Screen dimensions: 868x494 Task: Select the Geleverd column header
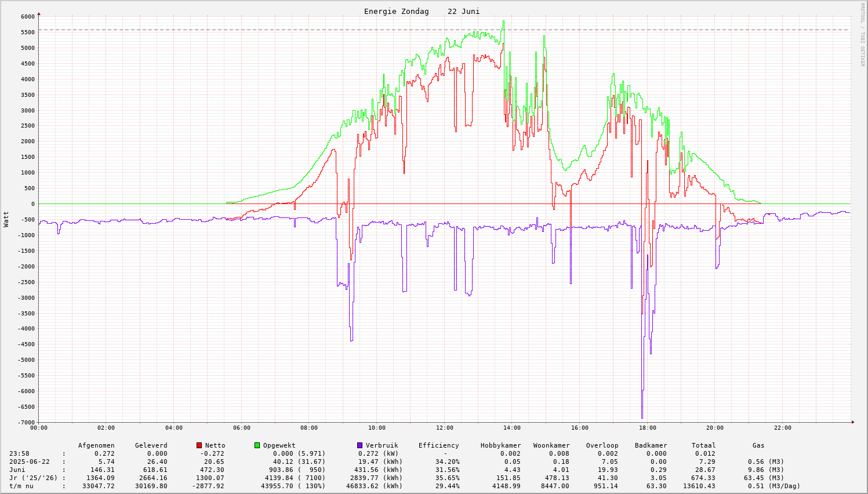(x=151, y=445)
